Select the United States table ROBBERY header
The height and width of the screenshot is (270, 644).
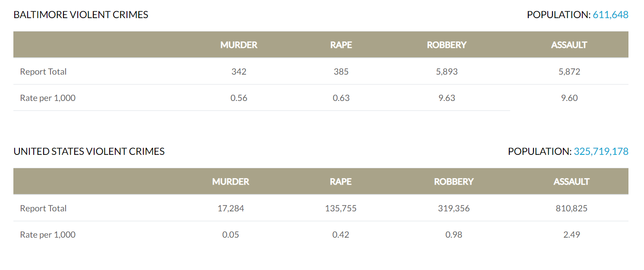454,182
